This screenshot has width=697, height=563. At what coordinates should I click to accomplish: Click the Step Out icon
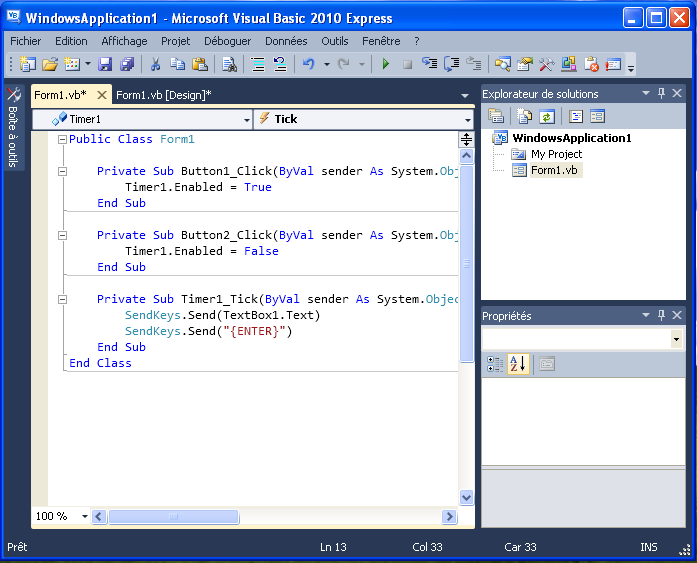[x=474, y=64]
